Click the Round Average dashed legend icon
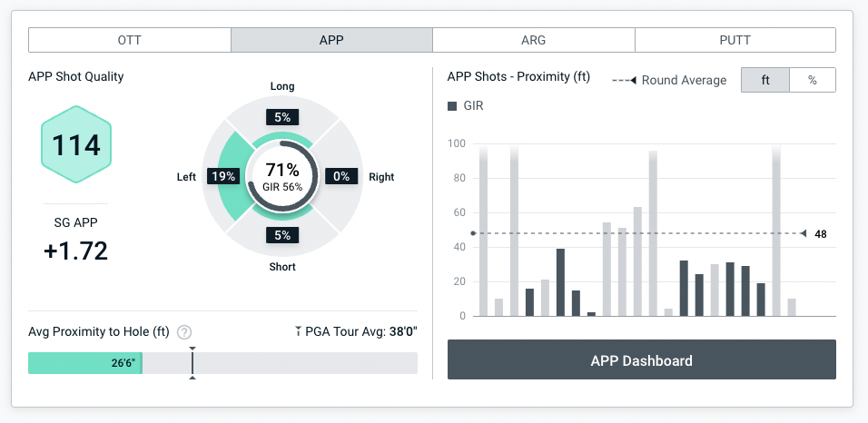This screenshot has width=868, height=423. pos(623,80)
